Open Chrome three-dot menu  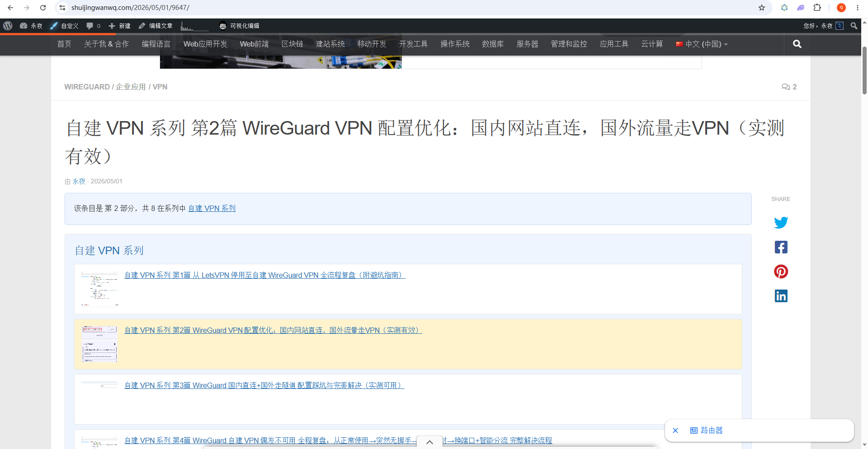click(858, 8)
